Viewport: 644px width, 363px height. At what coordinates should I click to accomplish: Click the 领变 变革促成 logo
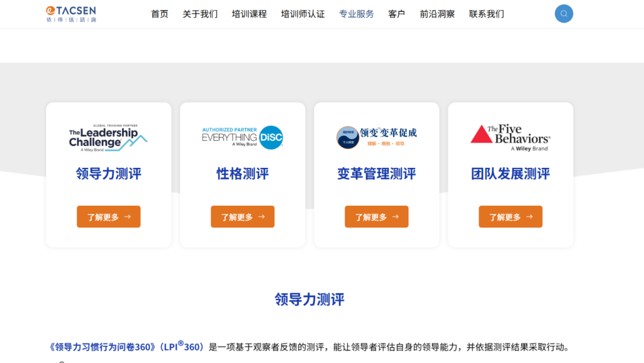coord(376,137)
